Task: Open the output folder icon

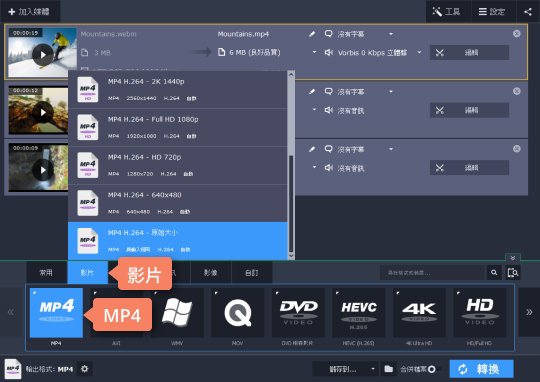Action: click(x=388, y=369)
